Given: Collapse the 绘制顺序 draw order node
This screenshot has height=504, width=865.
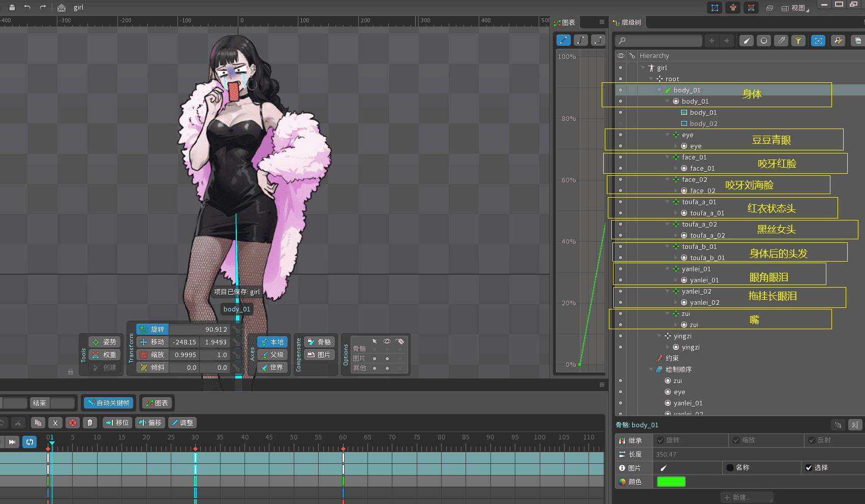Looking at the screenshot, I should click(x=651, y=369).
